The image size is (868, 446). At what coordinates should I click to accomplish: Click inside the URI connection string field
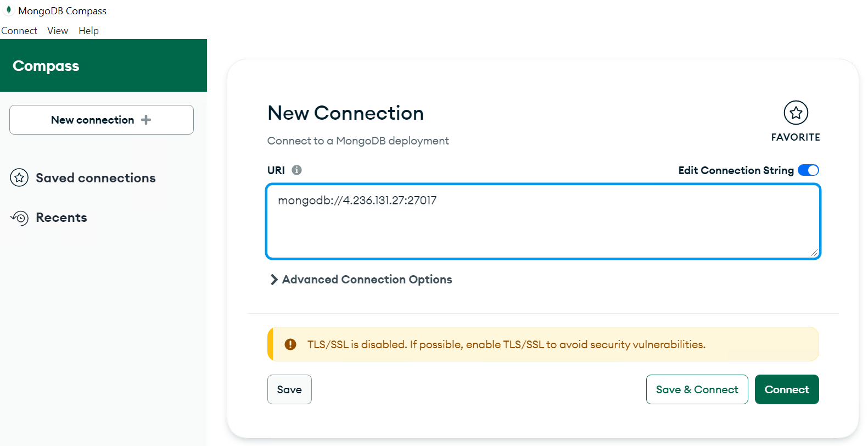pos(543,221)
